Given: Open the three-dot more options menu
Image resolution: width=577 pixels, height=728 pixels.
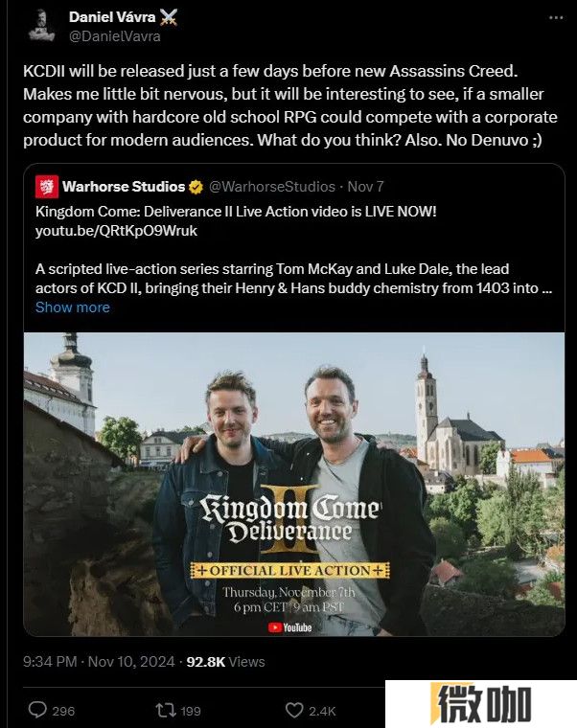Looking at the screenshot, I should (556, 17).
